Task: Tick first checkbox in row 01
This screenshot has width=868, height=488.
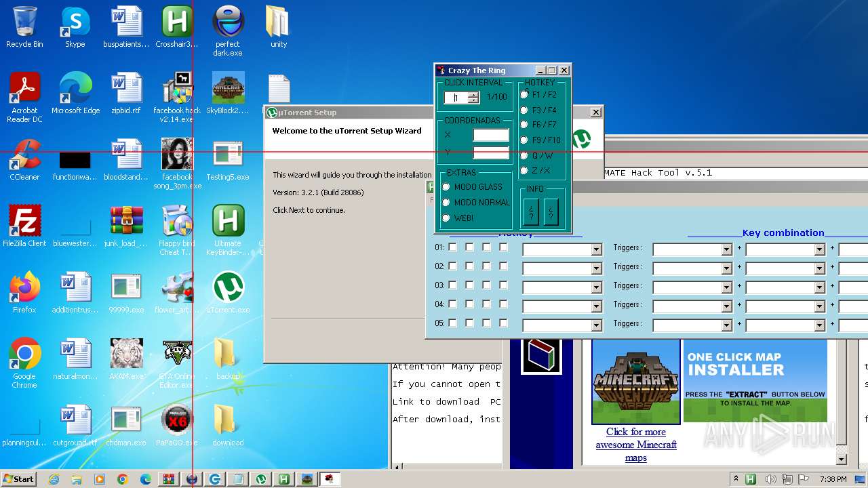Action: [453, 247]
